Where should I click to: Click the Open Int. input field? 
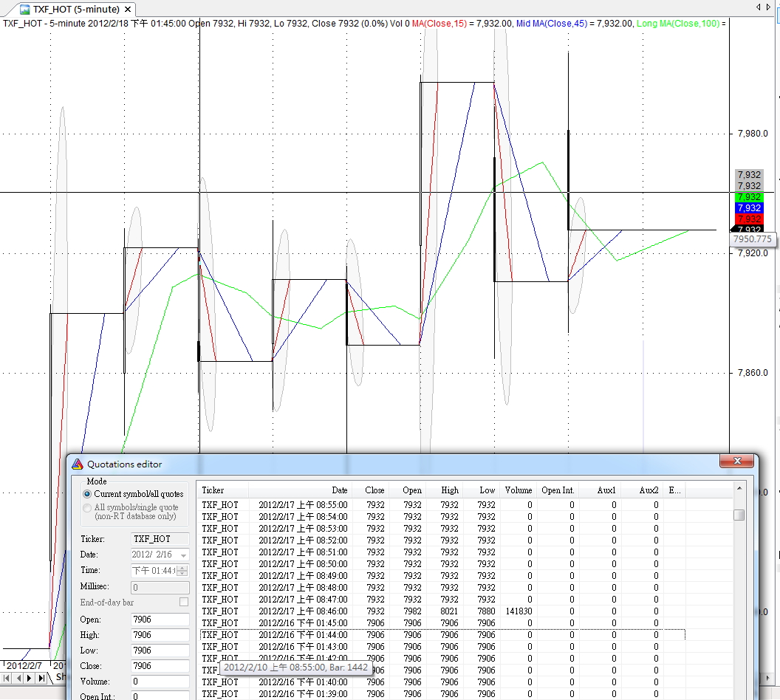pyautogui.click(x=160, y=696)
